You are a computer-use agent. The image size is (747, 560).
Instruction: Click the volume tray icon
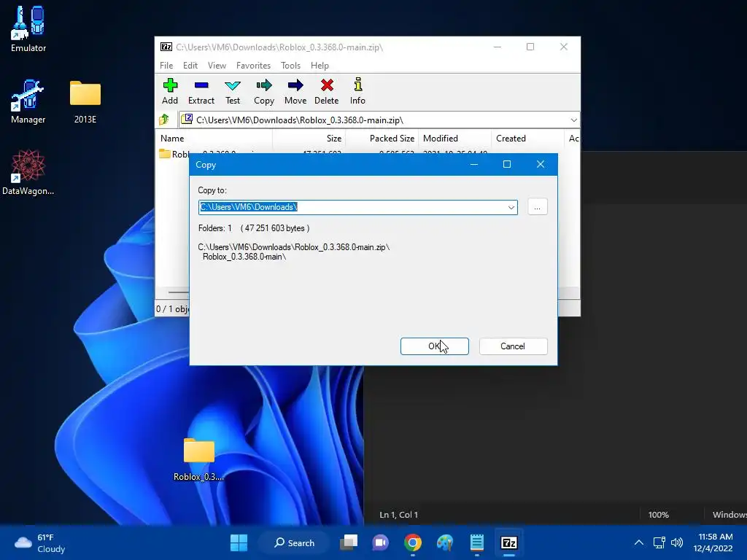676,542
